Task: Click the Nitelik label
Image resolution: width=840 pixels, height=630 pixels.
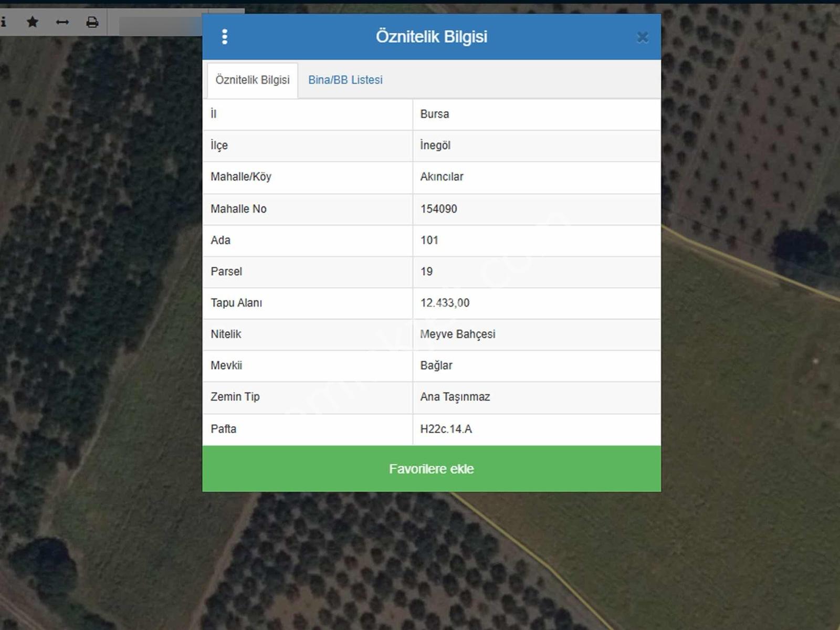Action: pyautogui.click(x=226, y=334)
